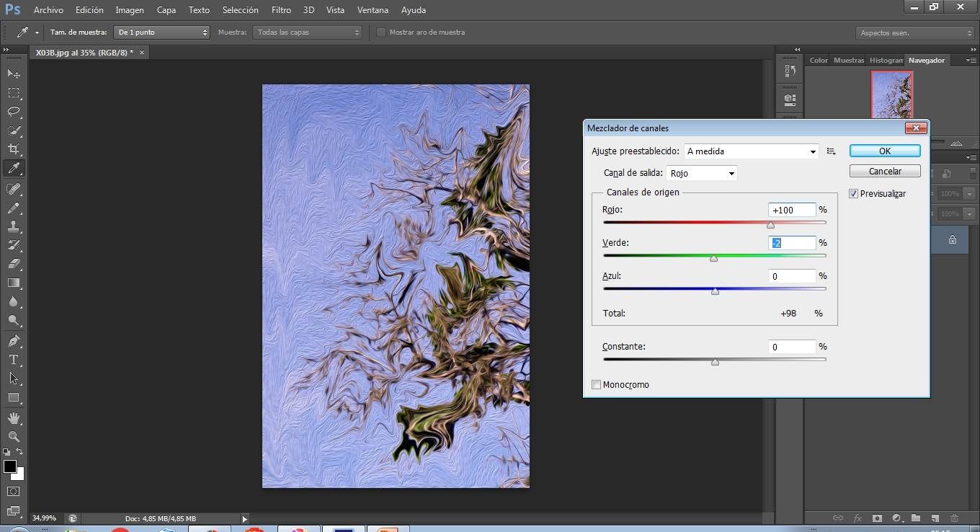
Task: Confirm with the OK button
Action: [885, 151]
